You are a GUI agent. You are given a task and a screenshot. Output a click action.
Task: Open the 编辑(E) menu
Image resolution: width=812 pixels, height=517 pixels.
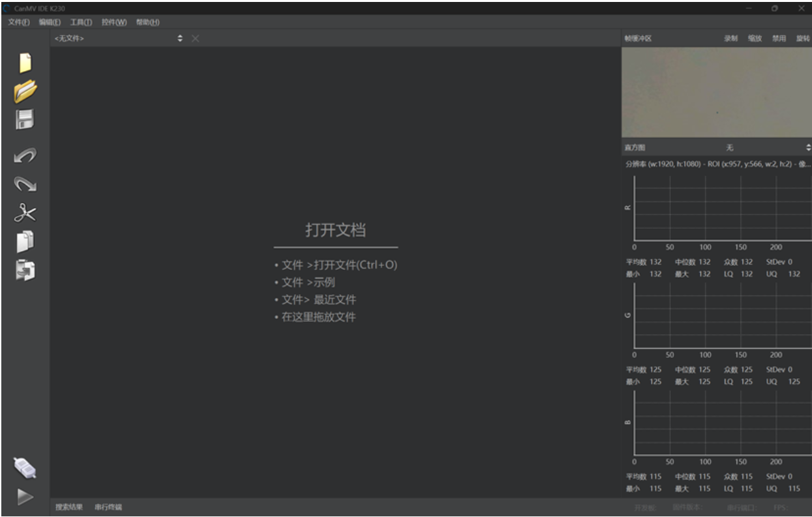coord(50,22)
